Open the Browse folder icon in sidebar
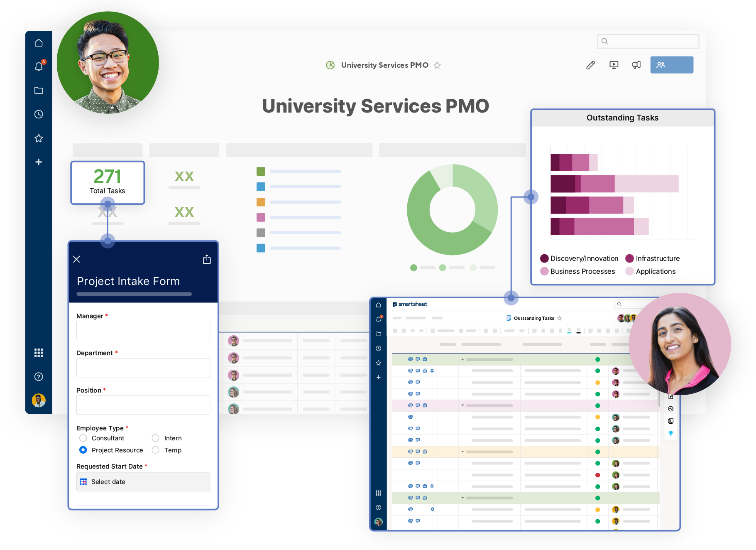Image resolution: width=756 pixels, height=550 pixels. click(x=39, y=91)
